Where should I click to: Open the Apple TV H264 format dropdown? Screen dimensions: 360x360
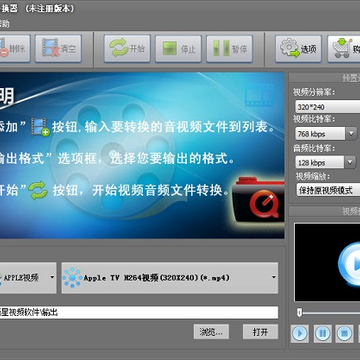pos(170,278)
